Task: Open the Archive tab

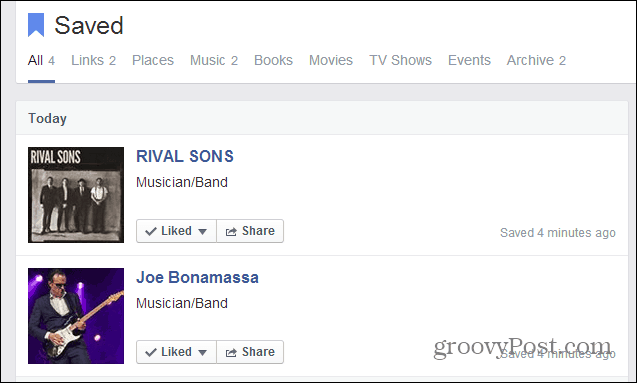Action: pos(536,61)
